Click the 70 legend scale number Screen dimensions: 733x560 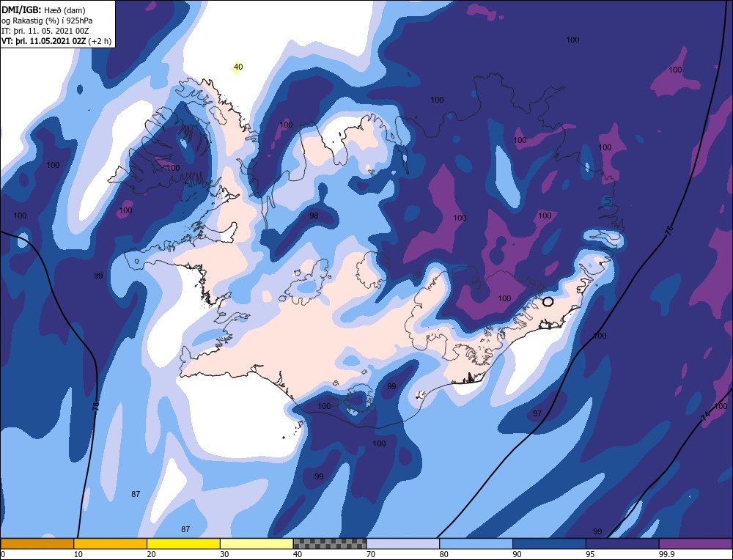(x=371, y=554)
